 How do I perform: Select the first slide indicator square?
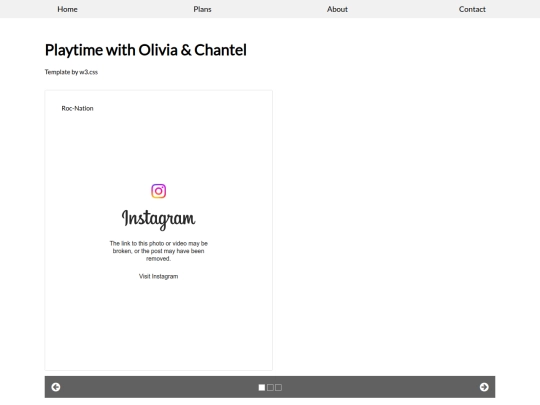pos(262,387)
